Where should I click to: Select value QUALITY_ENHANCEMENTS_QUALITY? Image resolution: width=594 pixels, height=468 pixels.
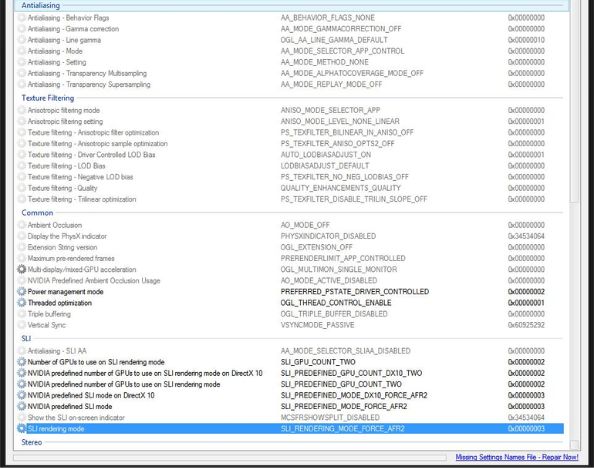[x=340, y=188]
